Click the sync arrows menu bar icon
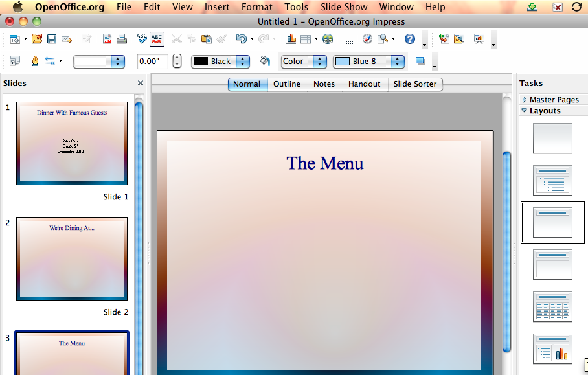Viewport: 588px width, 375px height. point(576,6)
